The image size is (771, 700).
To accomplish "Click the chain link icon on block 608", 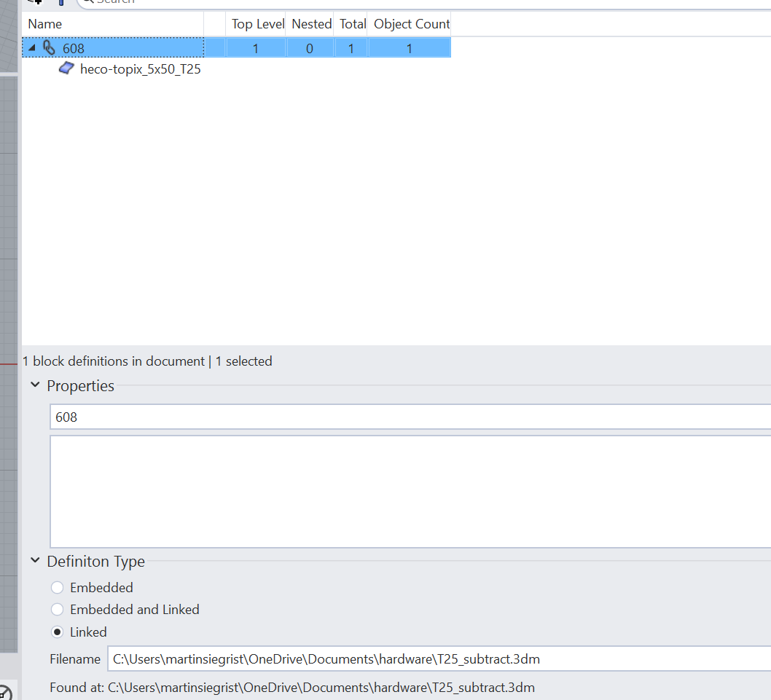I will click(x=49, y=47).
